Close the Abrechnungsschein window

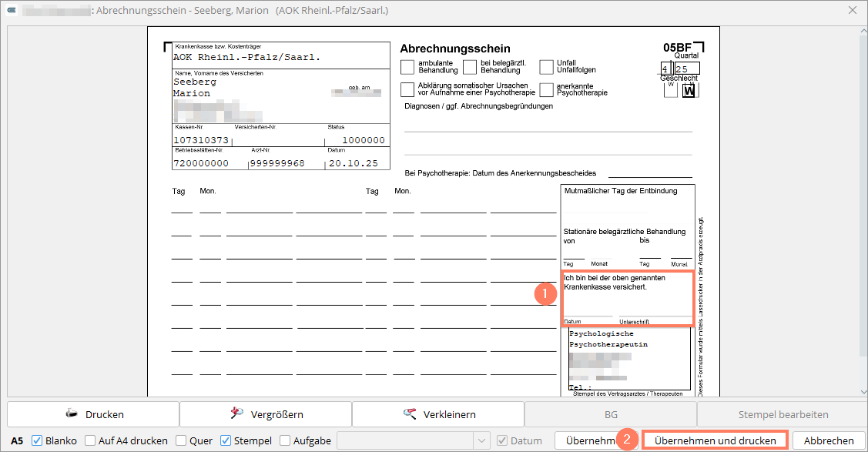(853, 10)
